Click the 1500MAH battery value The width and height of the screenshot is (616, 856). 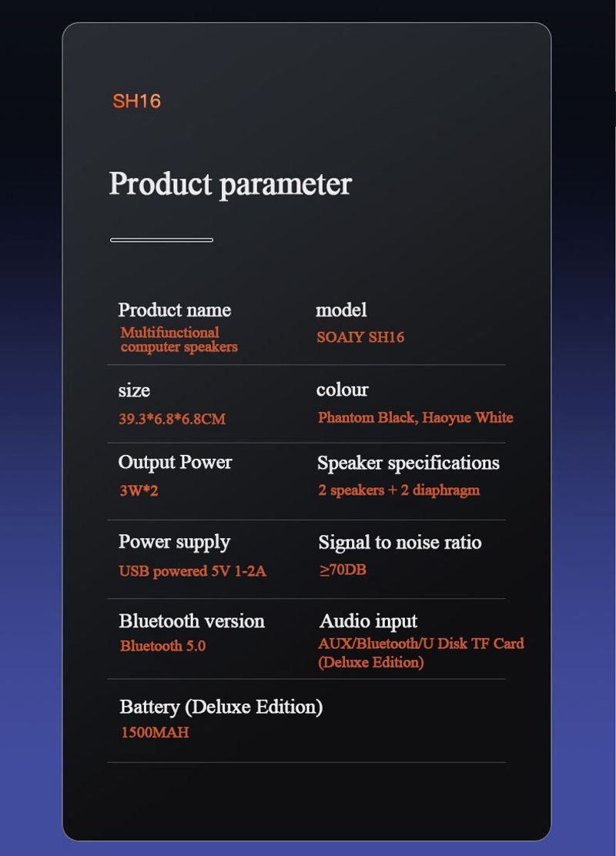(x=155, y=732)
